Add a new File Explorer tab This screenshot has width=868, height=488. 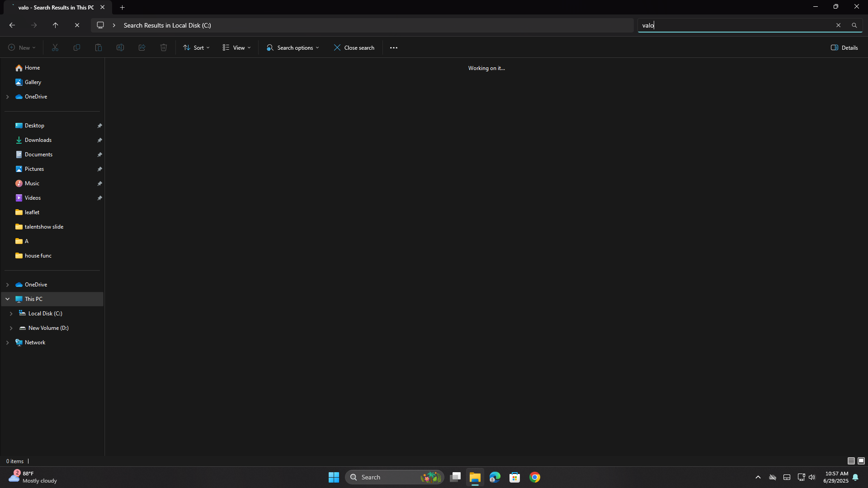click(122, 7)
